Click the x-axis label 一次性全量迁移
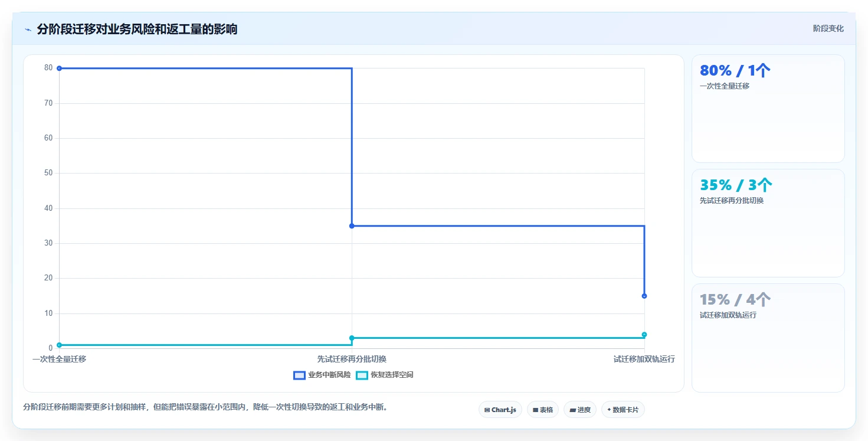 click(x=59, y=359)
